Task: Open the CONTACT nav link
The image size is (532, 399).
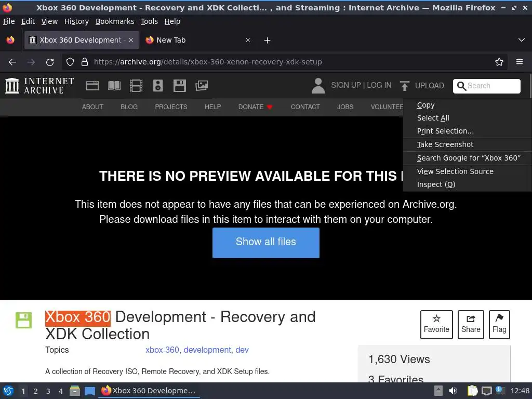Action: pos(305,107)
